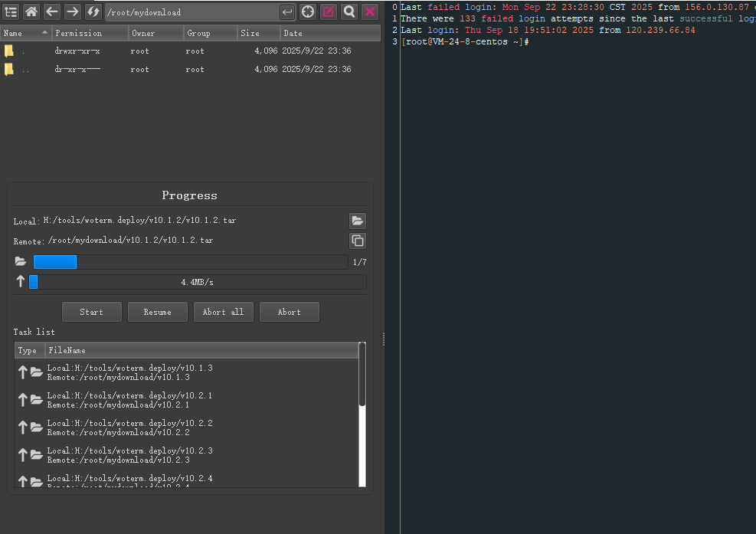Screen dimensions: 756x534
Task: Open the file search magnifier
Action: (x=349, y=11)
